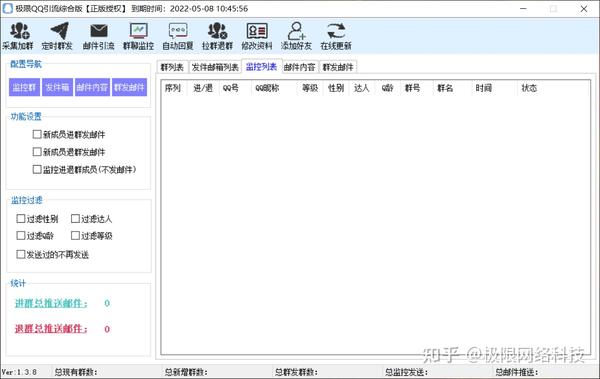600x379 pixels.
Task: Click 总监控发送 in status bar
Action: [406, 372]
